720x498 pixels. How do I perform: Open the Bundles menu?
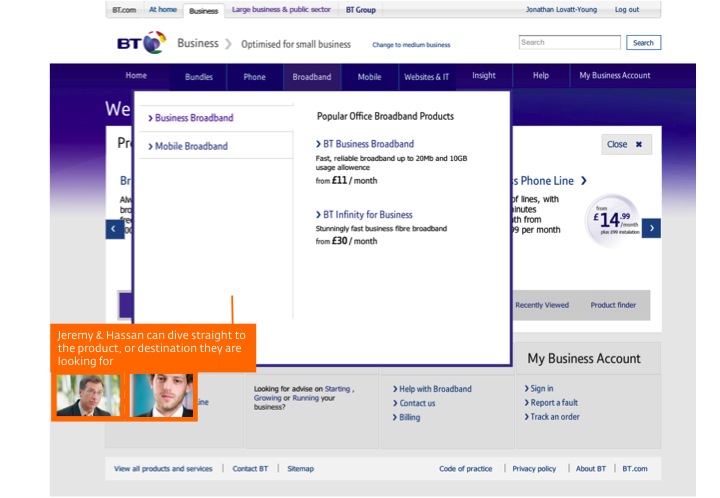(199, 77)
